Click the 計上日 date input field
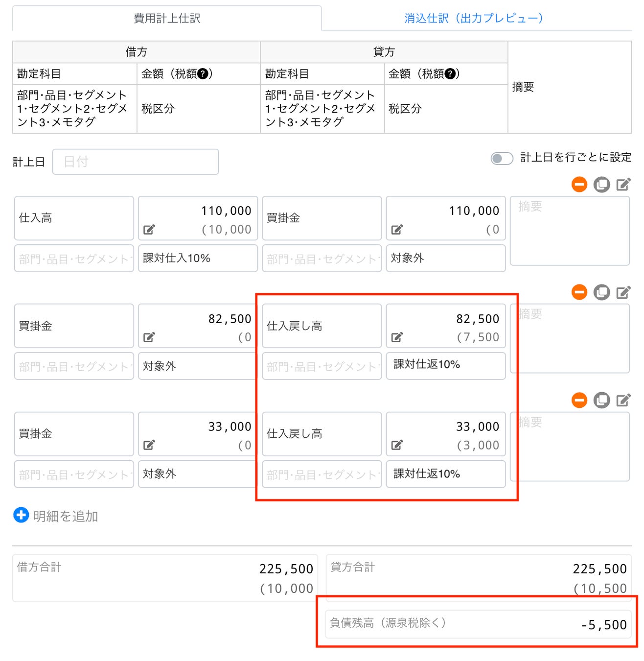Viewport: 644px width, 661px height. point(136,162)
